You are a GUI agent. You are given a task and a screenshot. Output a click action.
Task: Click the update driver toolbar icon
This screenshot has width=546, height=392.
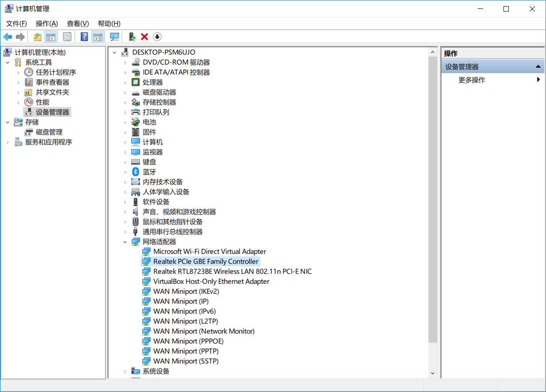(132, 37)
